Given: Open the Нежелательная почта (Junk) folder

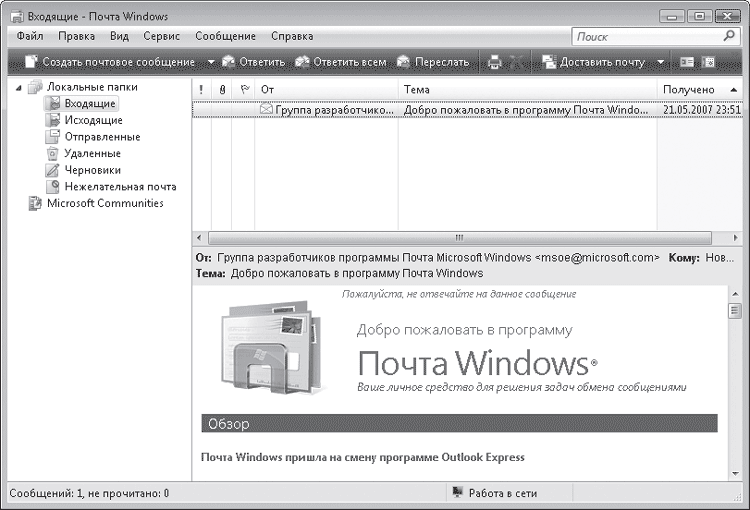Looking at the screenshot, I should [x=120, y=186].
